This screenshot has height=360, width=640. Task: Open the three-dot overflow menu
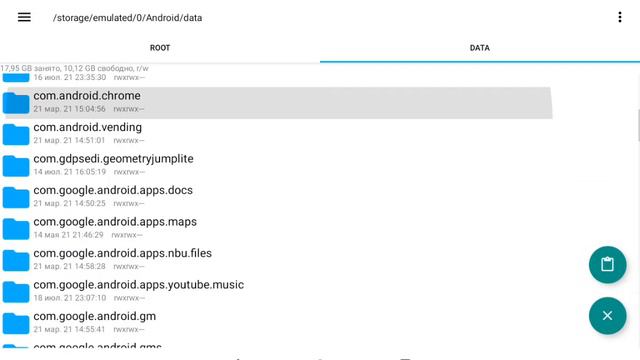[x=620, y=17]
